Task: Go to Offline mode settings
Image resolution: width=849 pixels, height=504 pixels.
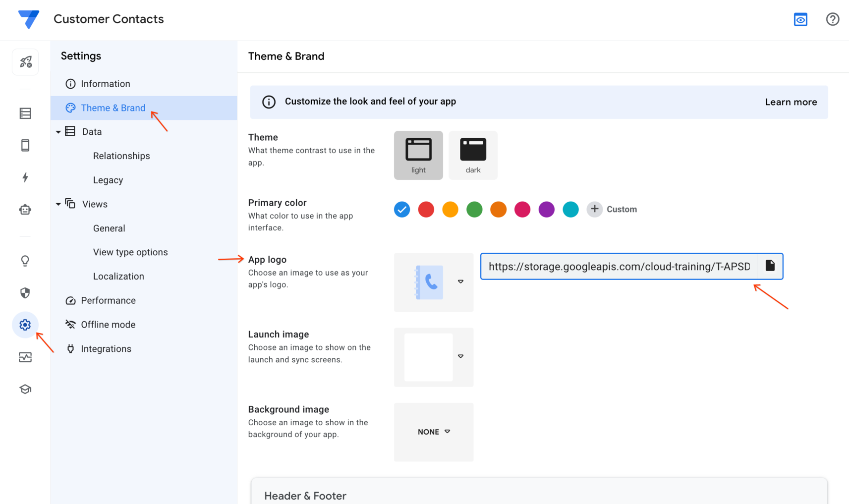Action: 108,325
